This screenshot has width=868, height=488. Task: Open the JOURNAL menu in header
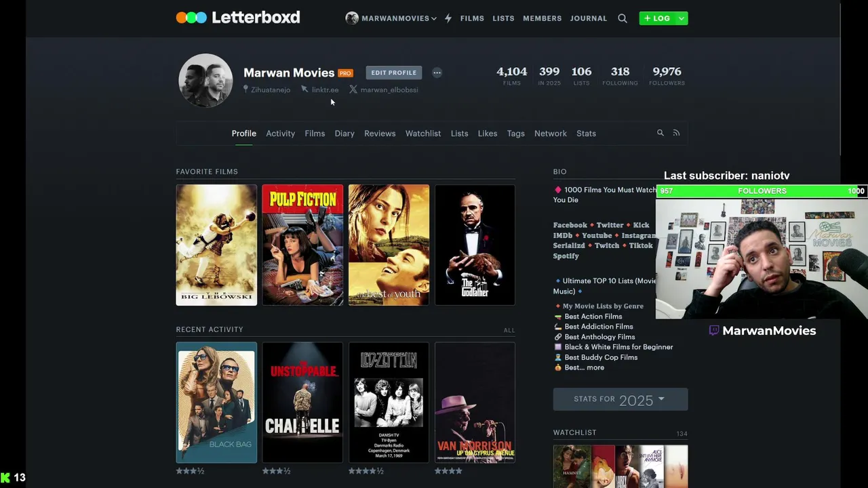tap(589, 18)
